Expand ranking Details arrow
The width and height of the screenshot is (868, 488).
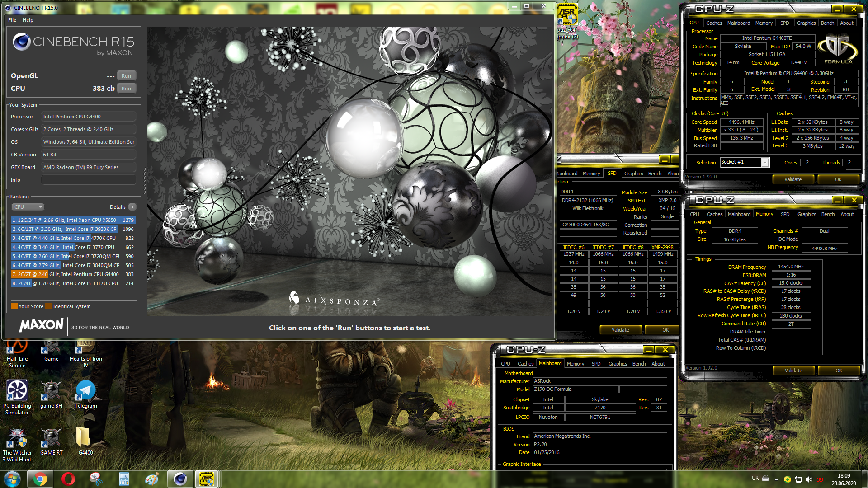132,207
